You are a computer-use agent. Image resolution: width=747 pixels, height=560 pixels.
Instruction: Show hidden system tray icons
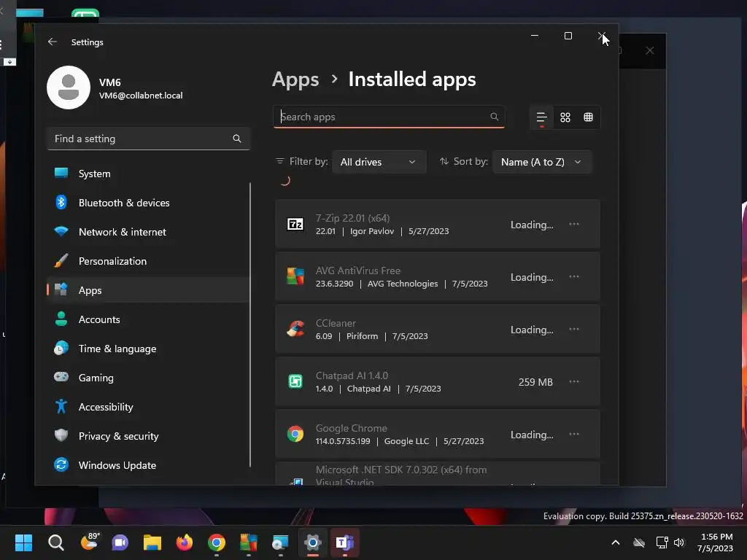point(616,542)
